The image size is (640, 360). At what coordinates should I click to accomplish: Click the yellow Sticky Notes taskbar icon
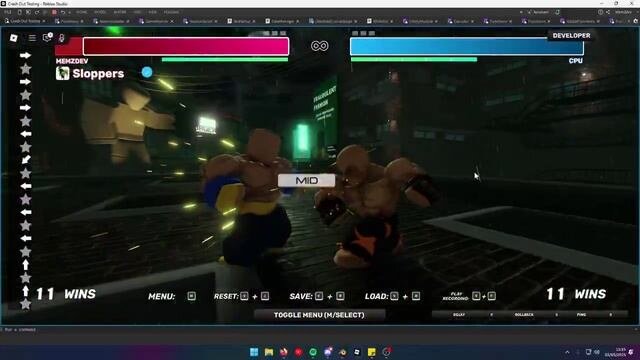371,352
